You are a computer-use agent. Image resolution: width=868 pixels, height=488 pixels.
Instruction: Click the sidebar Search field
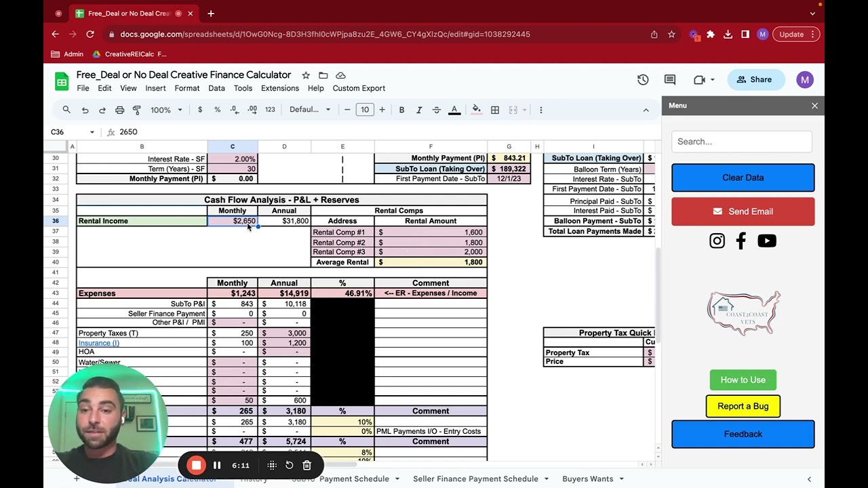[742, 142]
